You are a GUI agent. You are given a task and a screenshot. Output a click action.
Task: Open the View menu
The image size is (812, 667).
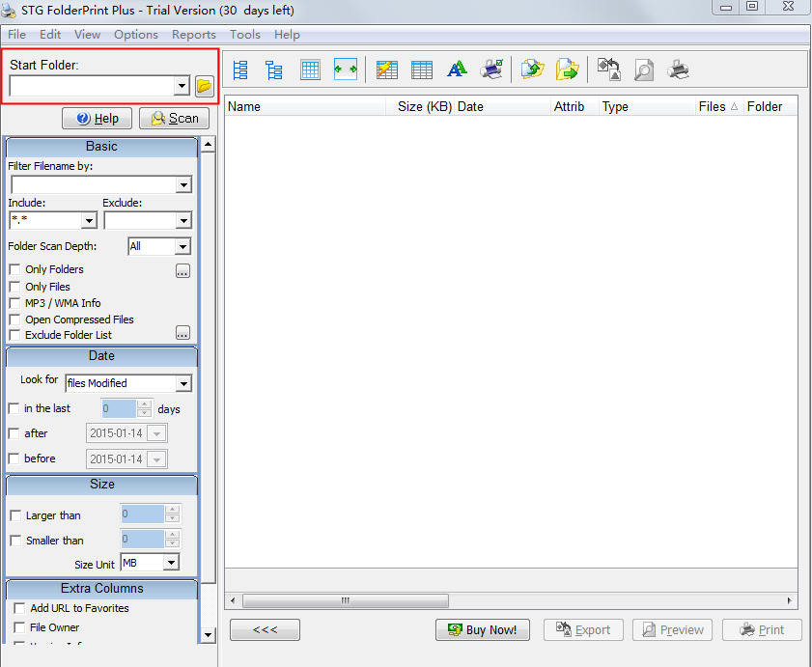[87, 35]
